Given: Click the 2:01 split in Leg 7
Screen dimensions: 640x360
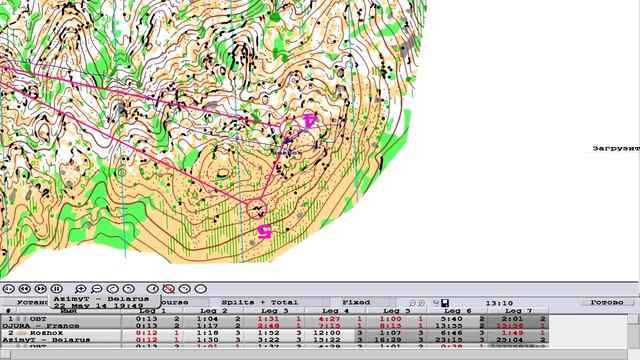Looking at the screenshot, I should click(x=512, y=319).
